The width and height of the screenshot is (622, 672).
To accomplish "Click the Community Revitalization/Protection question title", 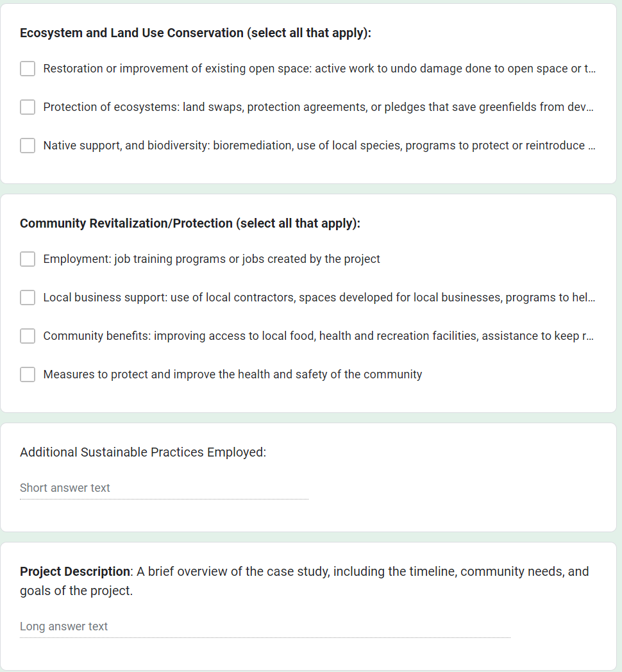I will (190, 223).
